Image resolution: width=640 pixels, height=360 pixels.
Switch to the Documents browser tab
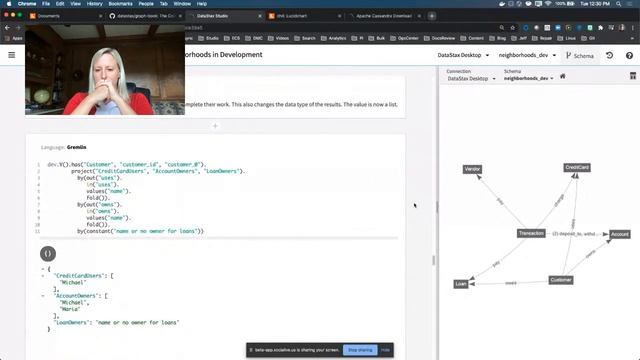coord(64,16)
